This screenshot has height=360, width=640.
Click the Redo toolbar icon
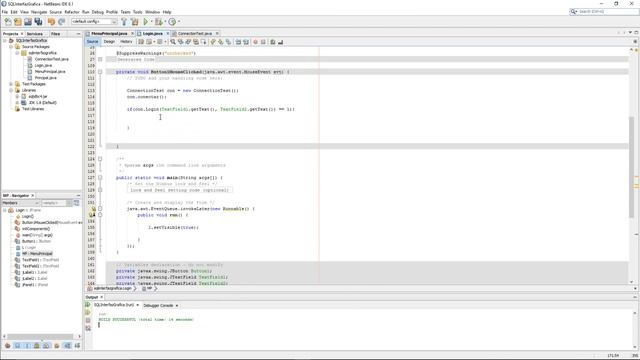pos(62,22)
